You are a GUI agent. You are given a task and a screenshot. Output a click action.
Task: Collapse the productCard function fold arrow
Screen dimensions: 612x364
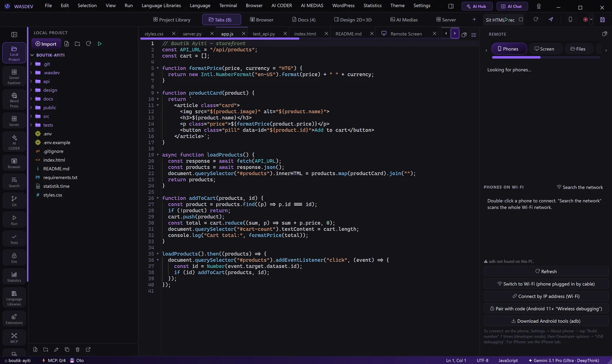tap(158, 93)
